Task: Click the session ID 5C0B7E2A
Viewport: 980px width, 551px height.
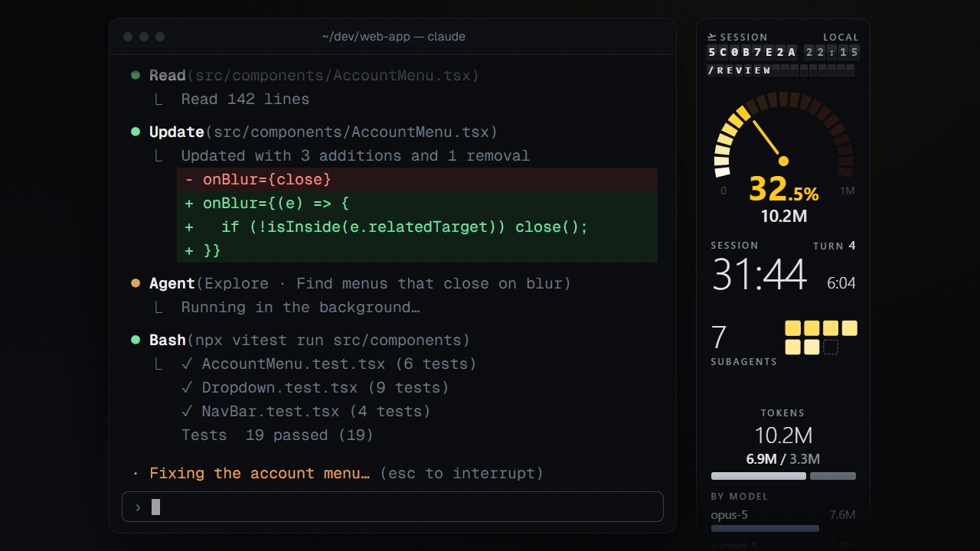Action: [753, 52]
